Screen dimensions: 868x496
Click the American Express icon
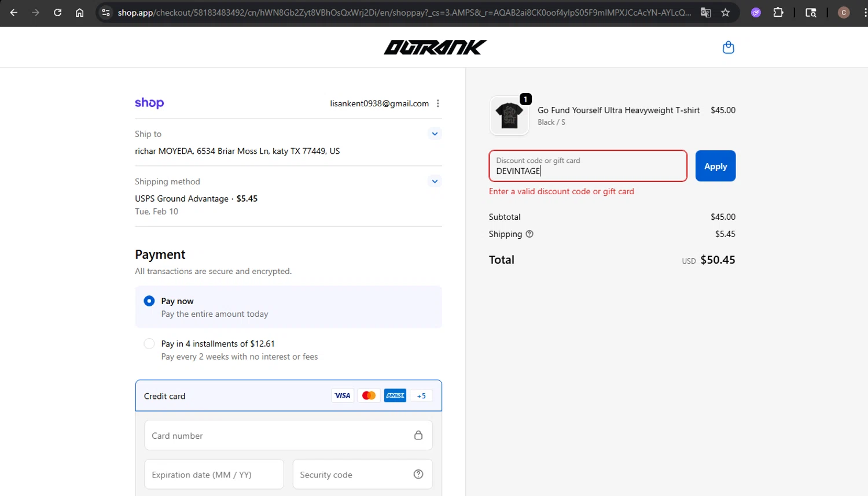click(395, 396)
